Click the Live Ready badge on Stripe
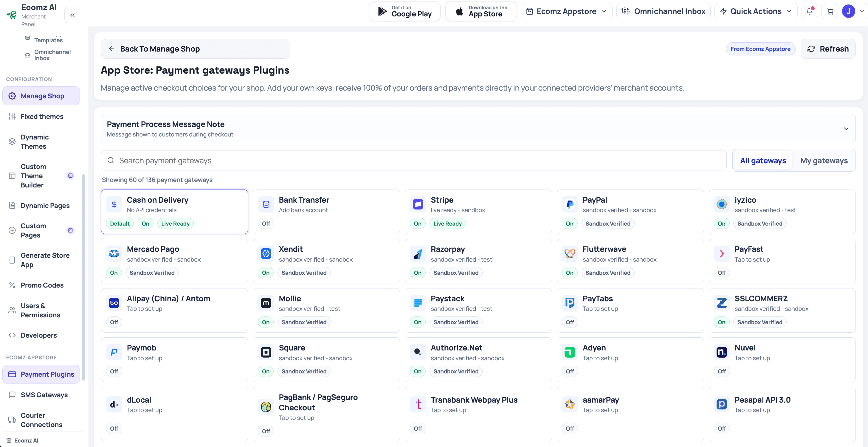 pos(447,224)
